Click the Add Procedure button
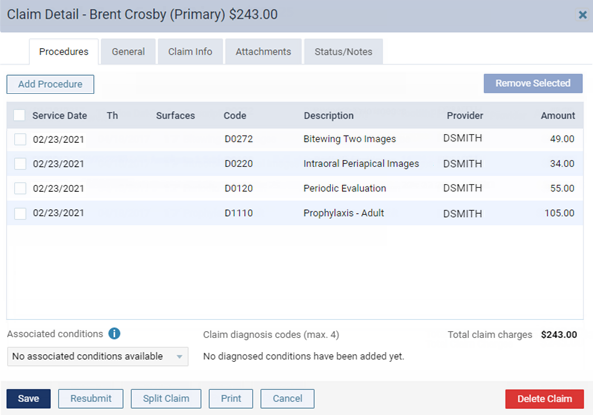593x415 pixels. [x=50, y=84]
